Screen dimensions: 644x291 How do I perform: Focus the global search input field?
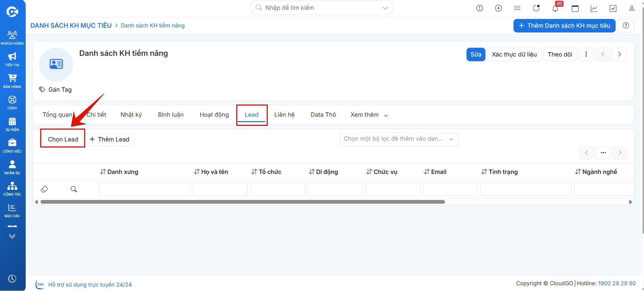click(x=321, y=8)
